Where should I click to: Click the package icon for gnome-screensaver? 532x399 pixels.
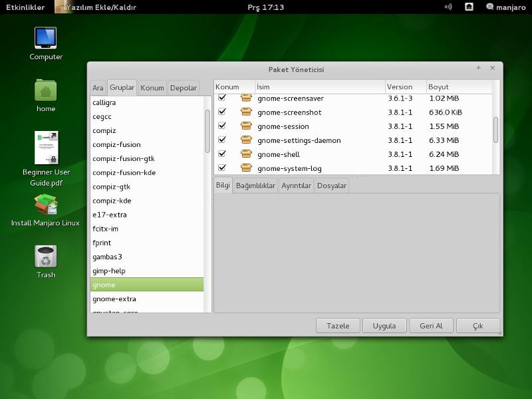pos(246,98)
